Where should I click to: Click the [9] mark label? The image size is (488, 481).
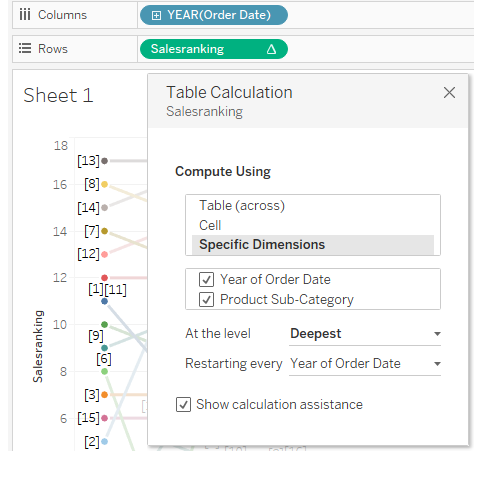(x=96, y=336)
